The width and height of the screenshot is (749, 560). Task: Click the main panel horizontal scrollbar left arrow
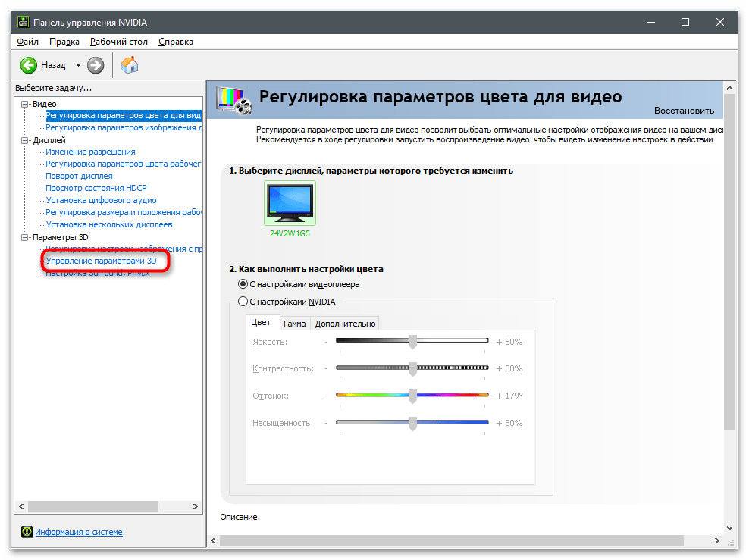coord(213,540)
